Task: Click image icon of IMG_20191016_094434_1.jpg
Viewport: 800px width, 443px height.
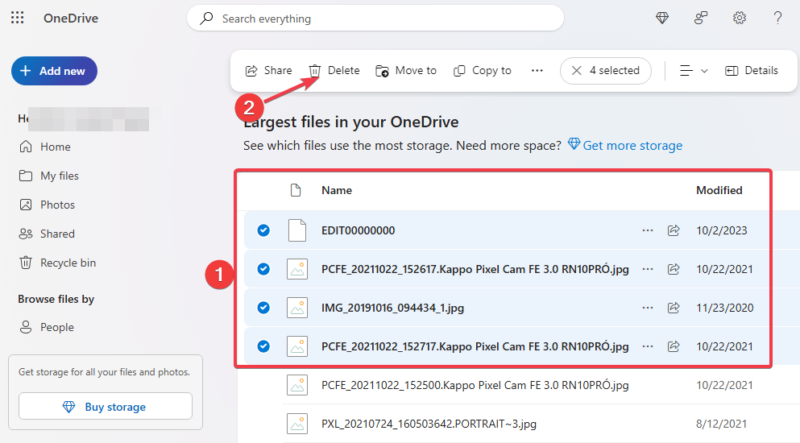Action: 297,308
